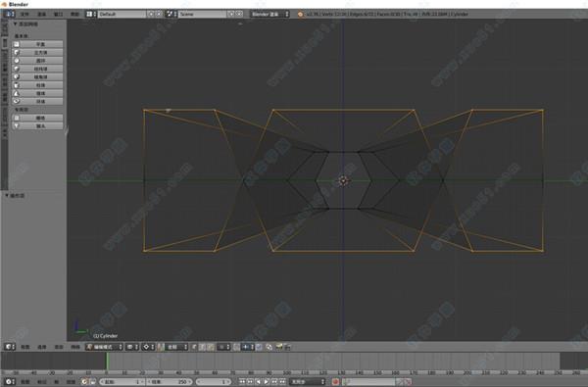Click the Scene name field
Screen dimensions: 588x387
(203, 14)
